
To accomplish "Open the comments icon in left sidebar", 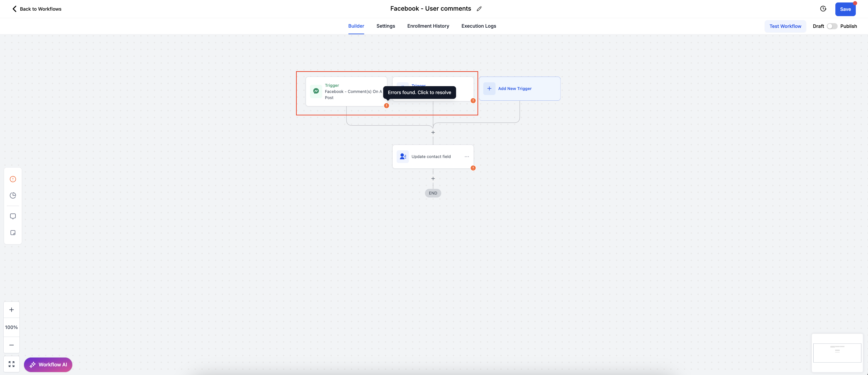I will [13, 216].
